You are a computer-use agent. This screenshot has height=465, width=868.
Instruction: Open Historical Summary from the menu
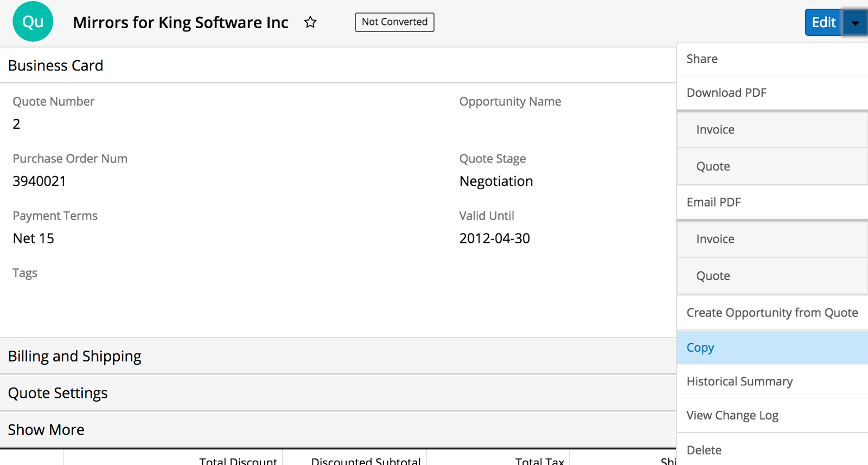(x=739, y=382)
